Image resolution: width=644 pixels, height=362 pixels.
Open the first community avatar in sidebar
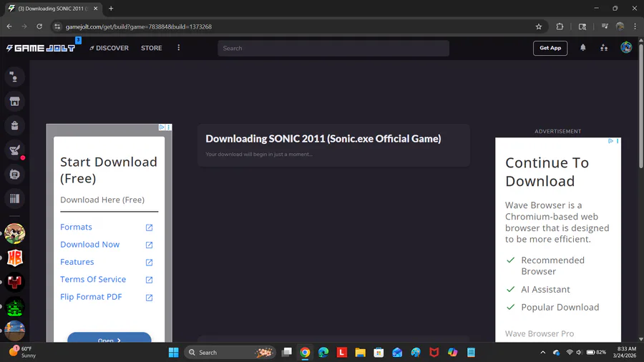click(x=15, y=233)
